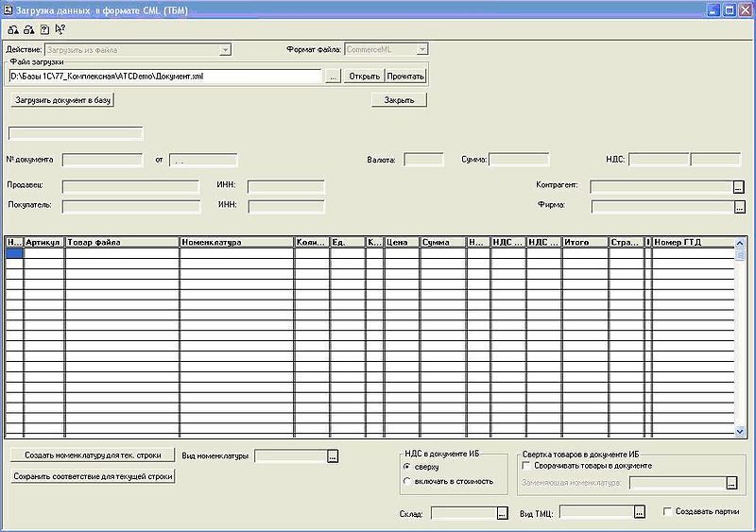The height and width of the screenshot is (532, 756).
Task: Activate the What's This pointer help icon
Action: tap(60, 29)
